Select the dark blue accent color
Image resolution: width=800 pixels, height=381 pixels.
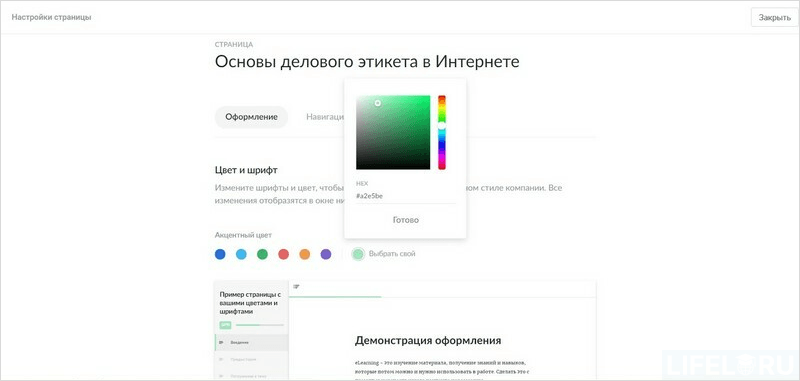tap(220, 254)
